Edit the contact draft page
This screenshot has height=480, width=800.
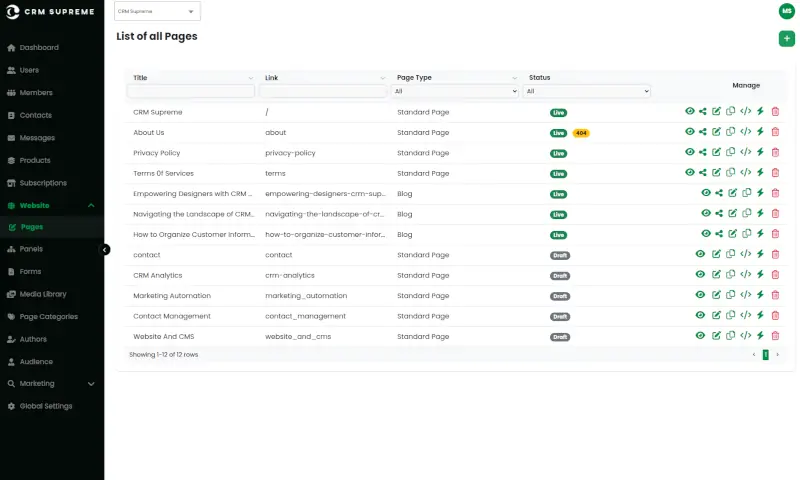[716, 254]
